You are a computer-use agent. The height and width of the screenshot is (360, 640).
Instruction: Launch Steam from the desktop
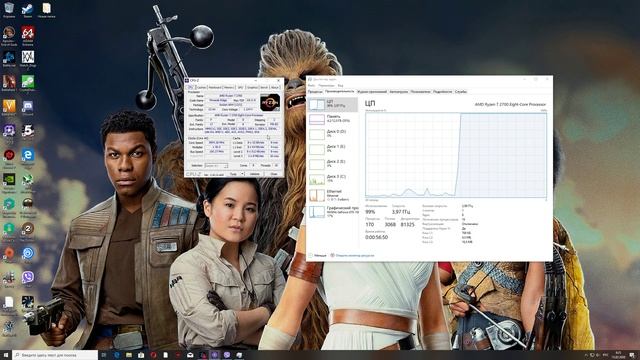point(28,10)
